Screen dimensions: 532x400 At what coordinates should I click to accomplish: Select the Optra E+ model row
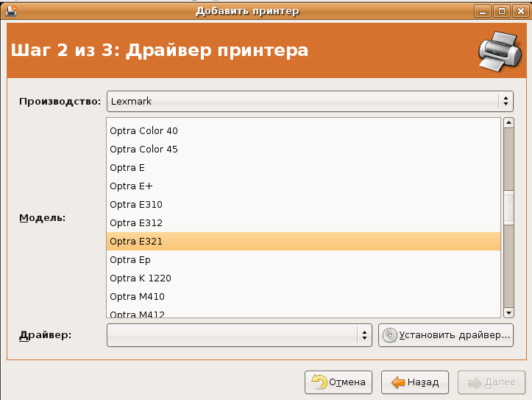tap(303, 186)
